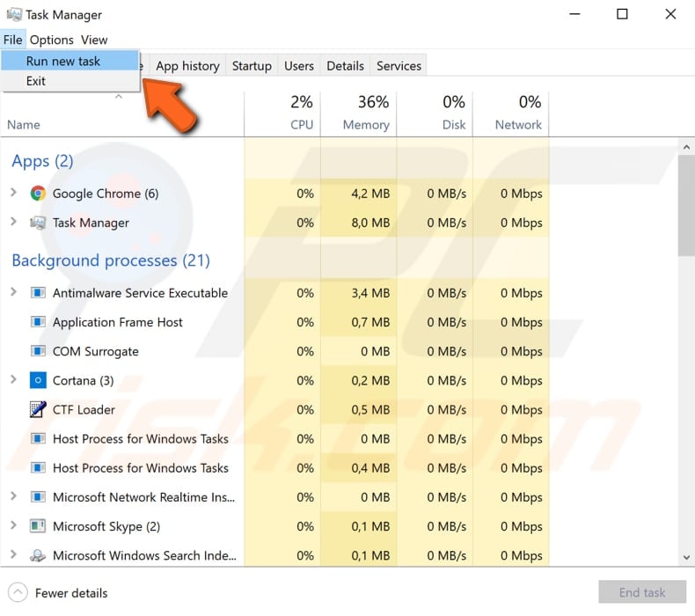Screen dimensions: 695x616
Task: Open the Options menu
Action: click(x=52, y=40)
